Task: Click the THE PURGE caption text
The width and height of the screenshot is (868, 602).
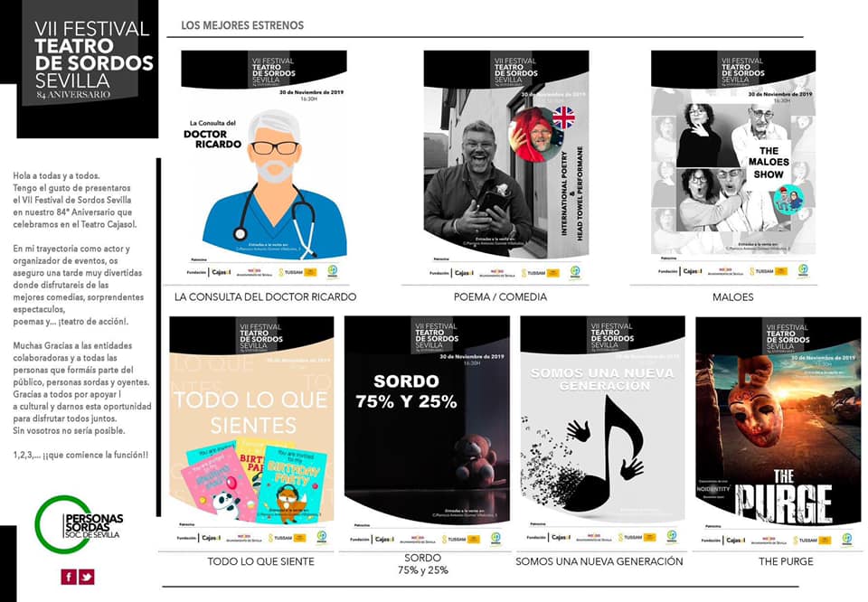Action: pos(786,561)
